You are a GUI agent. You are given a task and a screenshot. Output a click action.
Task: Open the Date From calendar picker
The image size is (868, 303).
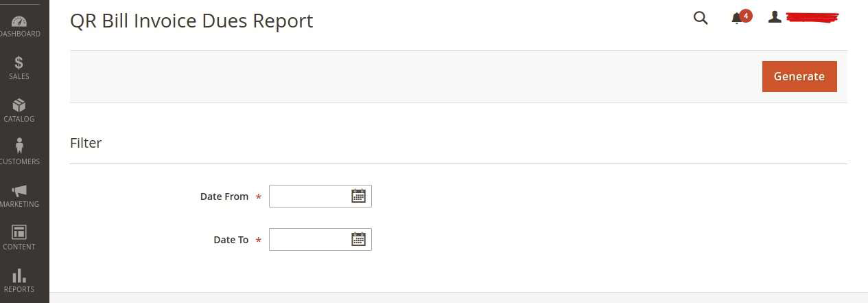358,197
